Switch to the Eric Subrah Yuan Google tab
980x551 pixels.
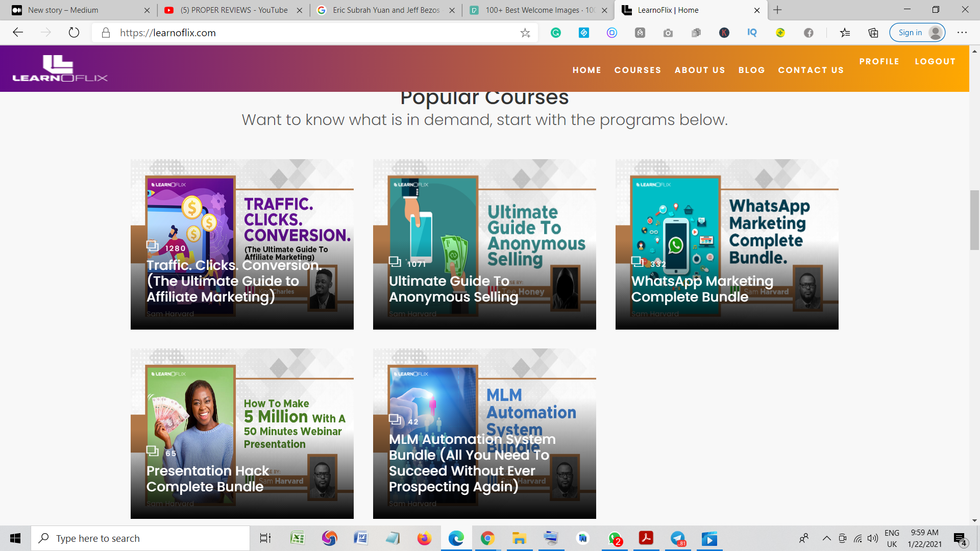tap(386, 10)
